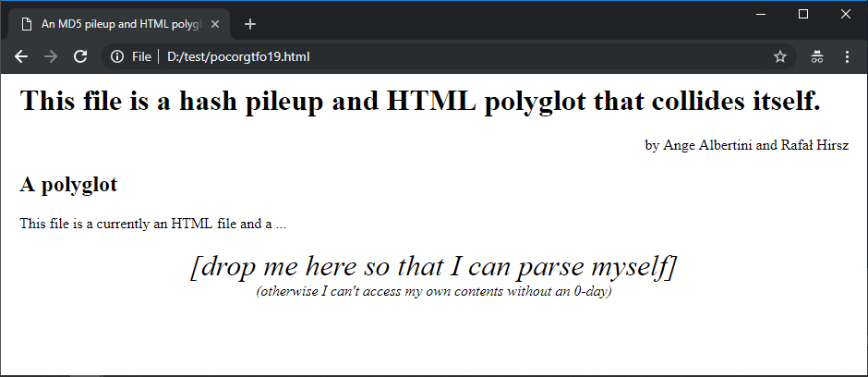View site information via the info icon
Image resolution: width=868 pixels, height=377 pixels.
pos(117,57)
